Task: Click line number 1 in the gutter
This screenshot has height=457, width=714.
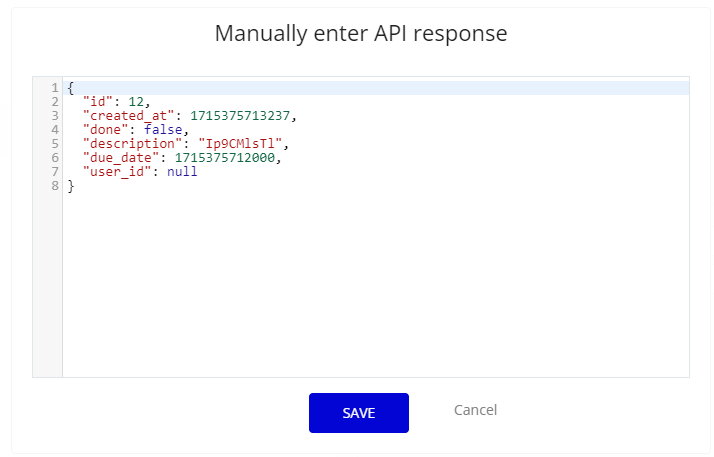Action: coord(54,88)
